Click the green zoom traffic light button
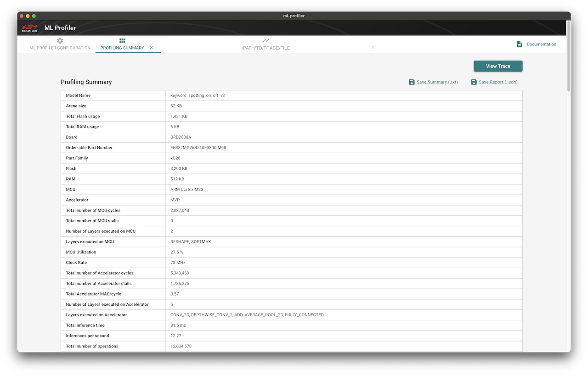This screenshot has width=588, height=375. (33, 15)
